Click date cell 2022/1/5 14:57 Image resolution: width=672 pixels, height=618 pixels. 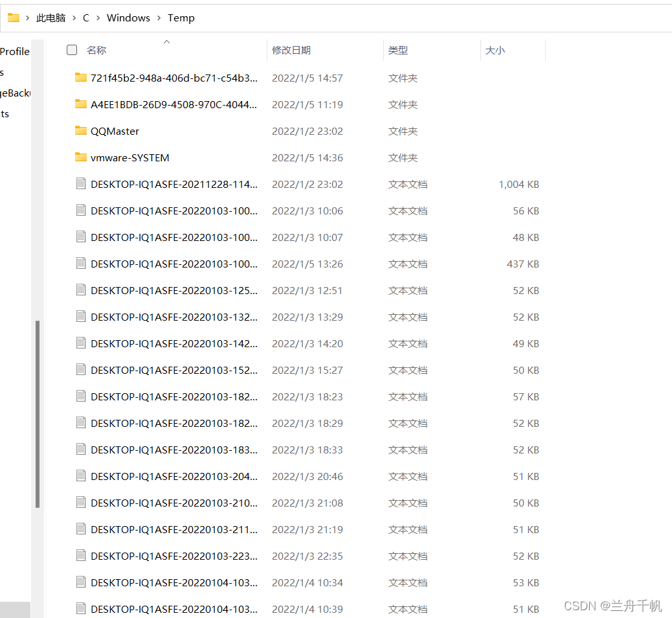(x=308, y=78)
